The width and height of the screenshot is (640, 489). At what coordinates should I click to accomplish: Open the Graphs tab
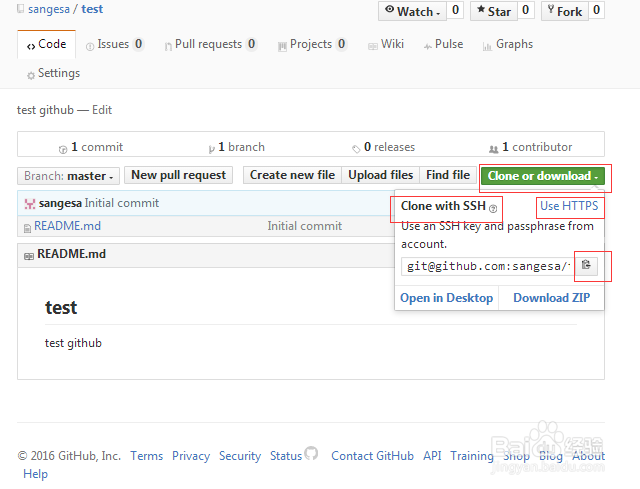coord(508,44)
